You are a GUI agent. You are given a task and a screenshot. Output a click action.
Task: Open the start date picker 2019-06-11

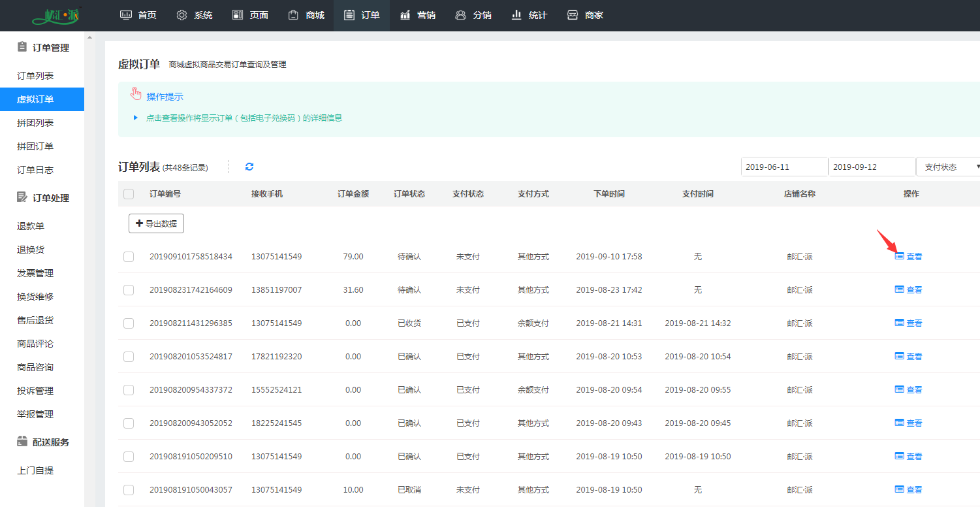[784, 167]
